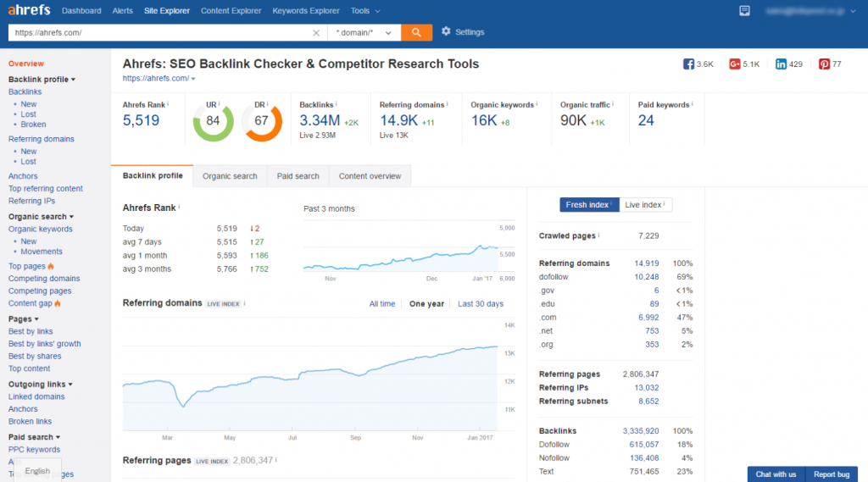
Task: Click the DR 67 gauge
Action: [262, 121]
